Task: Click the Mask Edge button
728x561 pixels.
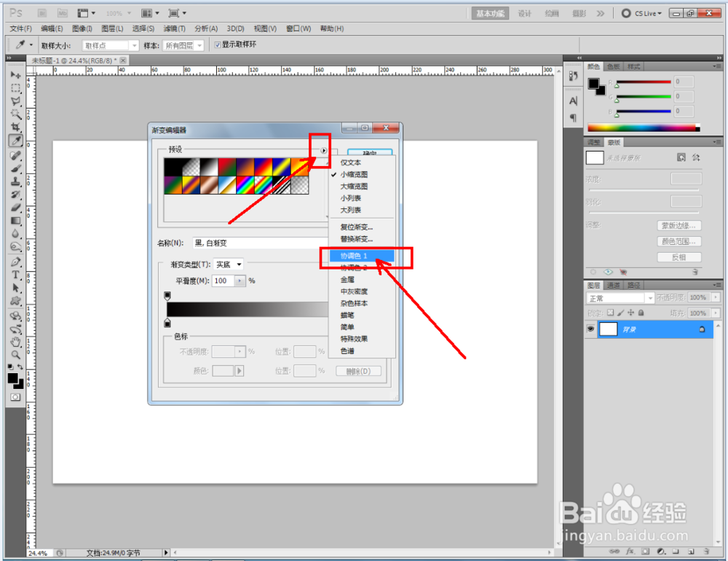Action: point(678,226)
